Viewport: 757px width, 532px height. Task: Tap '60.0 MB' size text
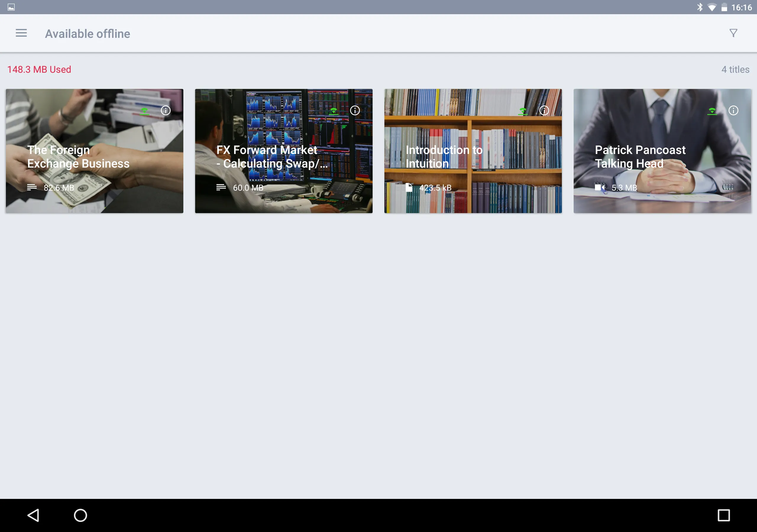click(x=248, y=188)
